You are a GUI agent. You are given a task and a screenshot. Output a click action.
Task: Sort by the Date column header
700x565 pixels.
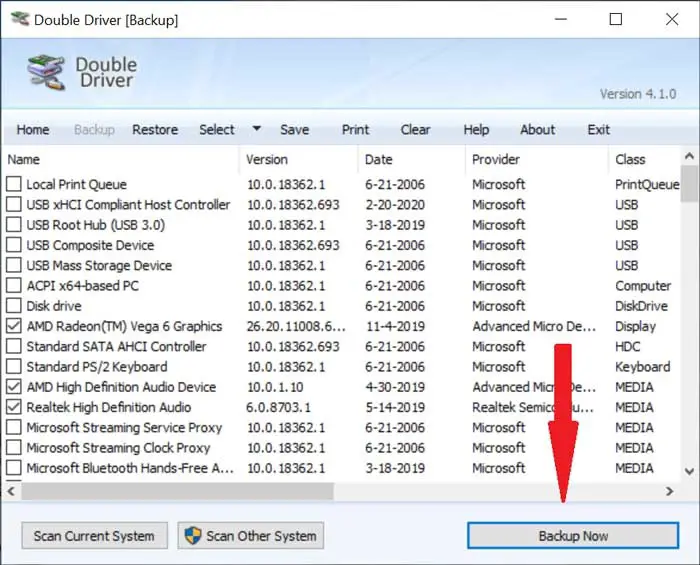pos(411,159)
